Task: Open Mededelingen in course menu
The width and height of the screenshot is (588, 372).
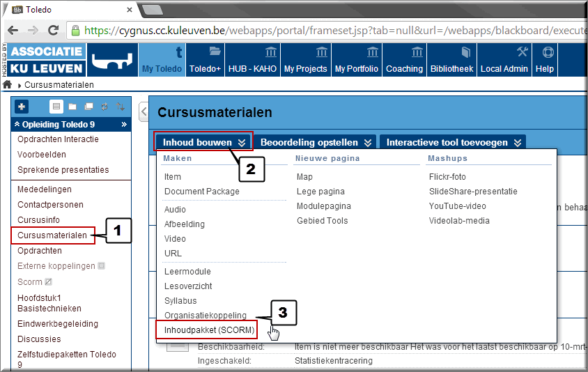Action: tap(45, 189)
